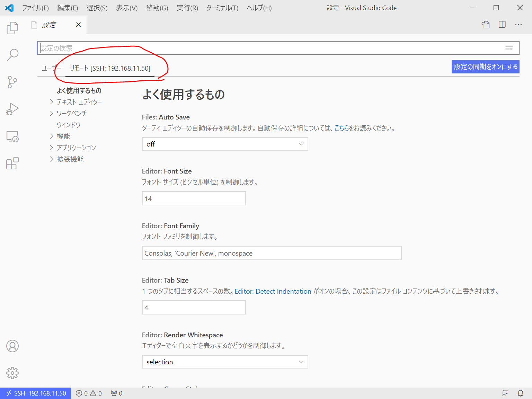Screen dimensions: 532x399
Task: Switch to リモート [SSH: 192.168.11.50] tab
Action: (x=110, y=68)
